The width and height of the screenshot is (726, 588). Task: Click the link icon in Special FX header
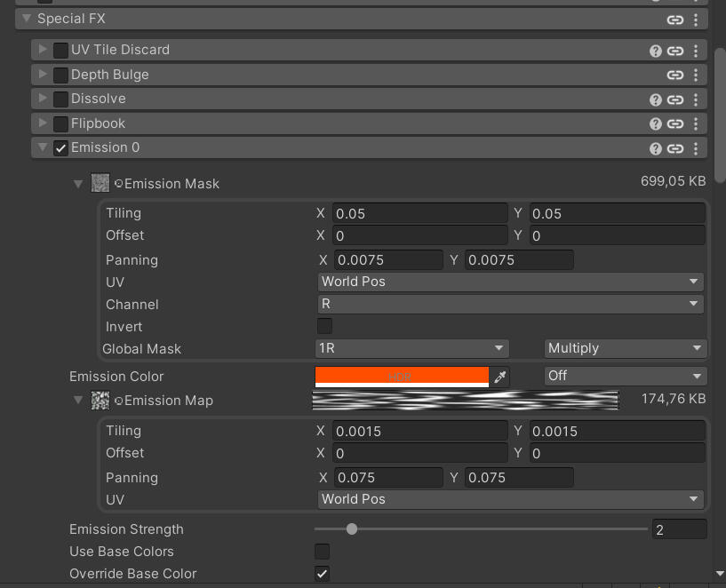click(x=675, y=19)
